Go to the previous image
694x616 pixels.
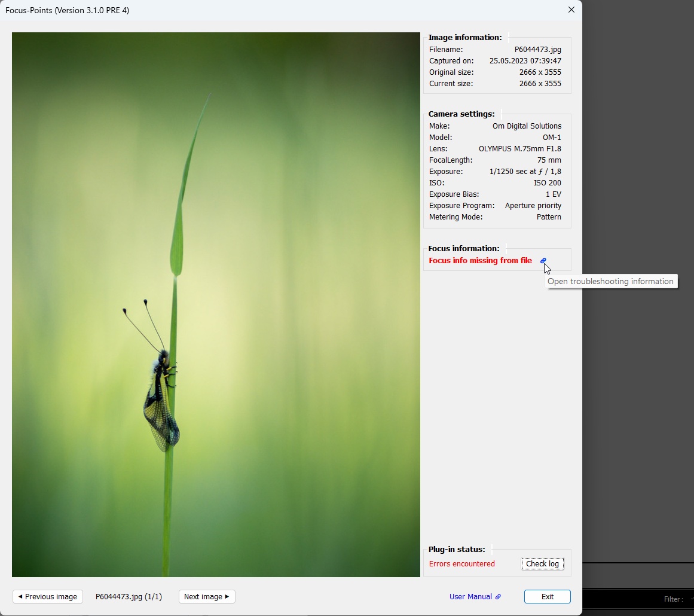point(48,596)
